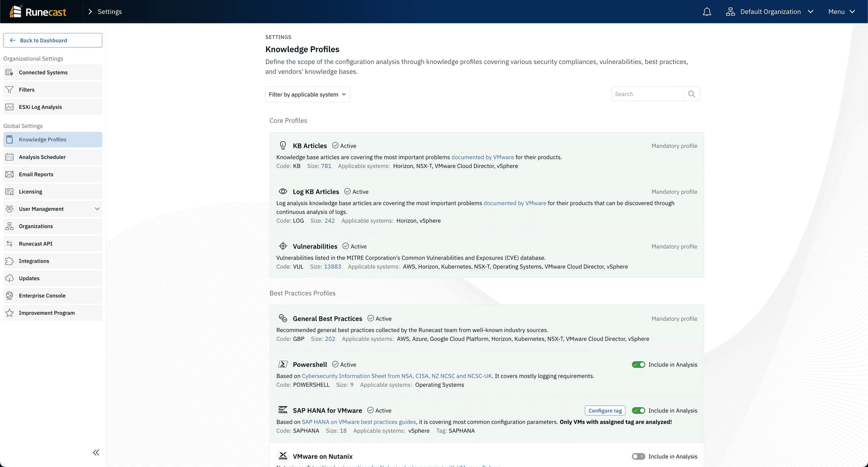Click the Log KB Articles eye icon

click(x=283, y=191)
